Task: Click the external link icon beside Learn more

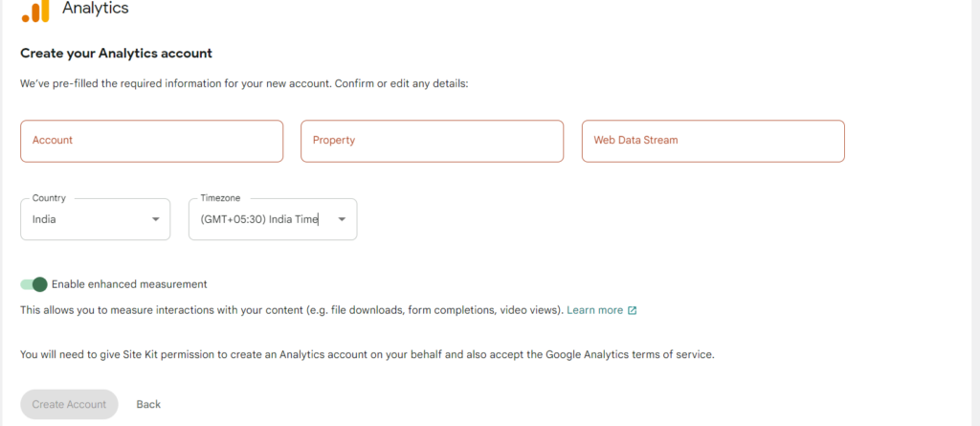Action: coord(632,310)
